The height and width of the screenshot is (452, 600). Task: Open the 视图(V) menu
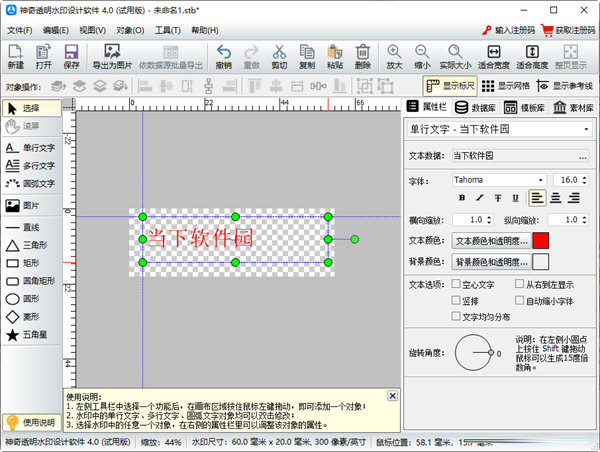click(93, 30)
